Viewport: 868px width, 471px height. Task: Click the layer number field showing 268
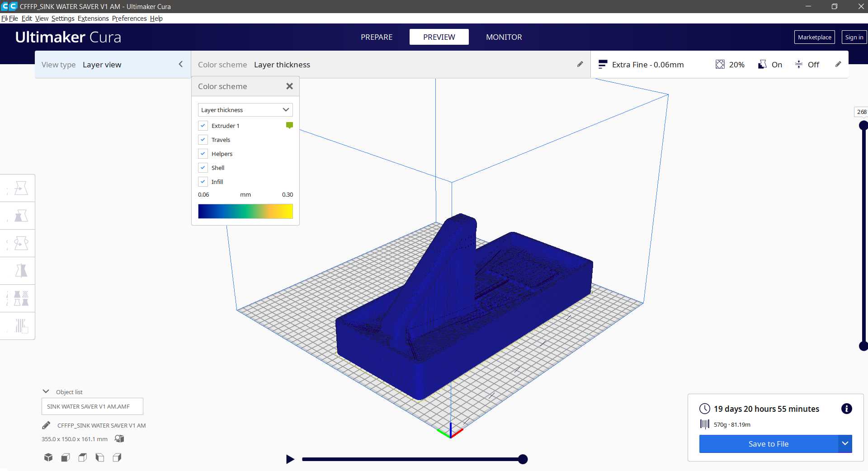(x=861, y=112)
